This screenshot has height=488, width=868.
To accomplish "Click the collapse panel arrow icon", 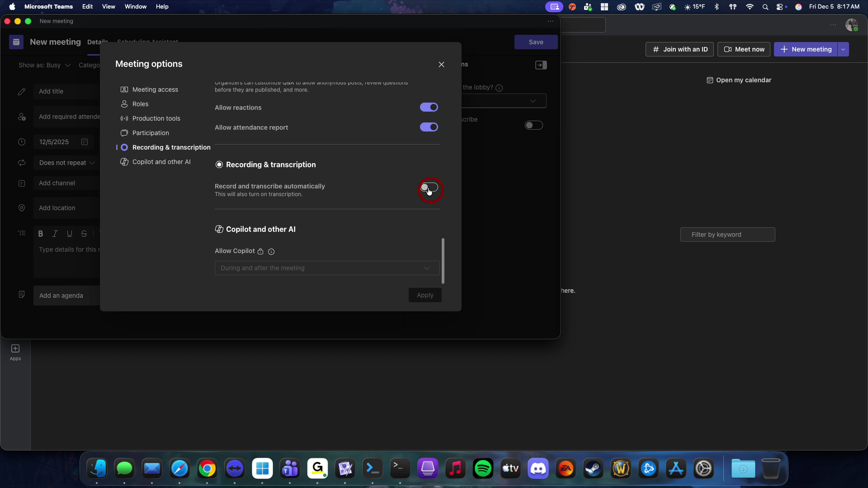I will (541, 65).
